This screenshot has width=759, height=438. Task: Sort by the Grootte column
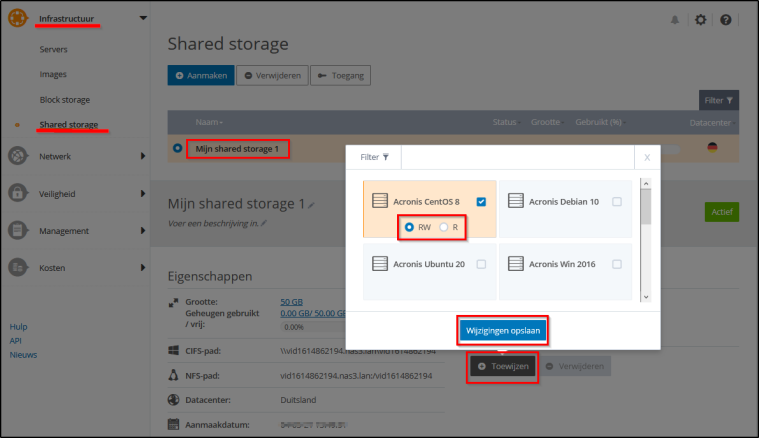point(547,122)
